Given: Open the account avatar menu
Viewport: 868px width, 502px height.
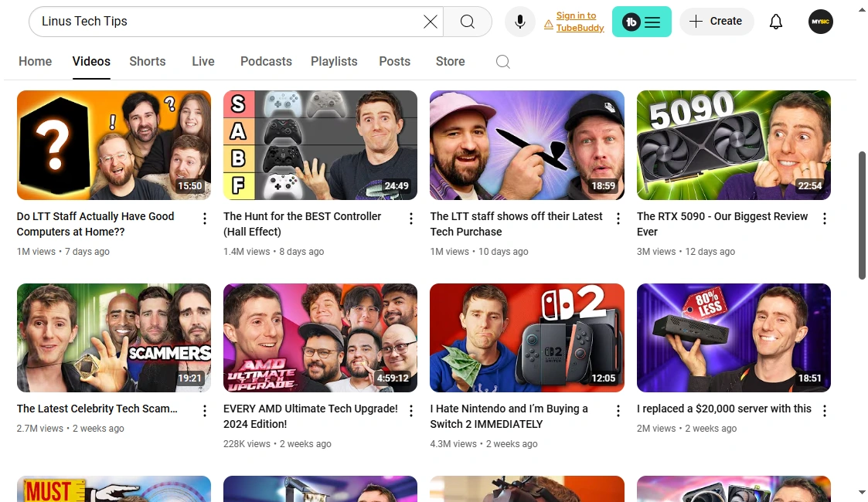Looking at the screenshot, I should pyautogui.click(x=820, y=22).
